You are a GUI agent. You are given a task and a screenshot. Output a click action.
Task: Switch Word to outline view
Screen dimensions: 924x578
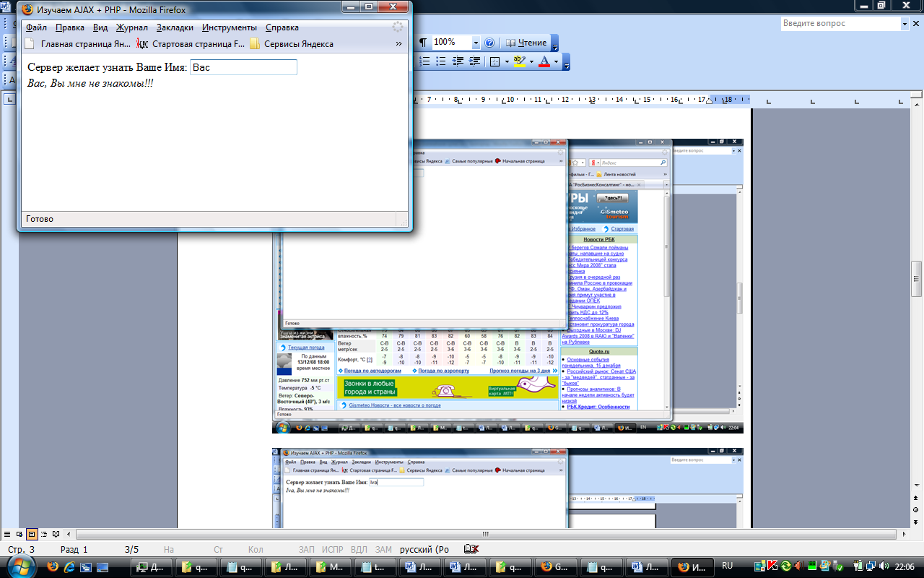tap(44, 534)
